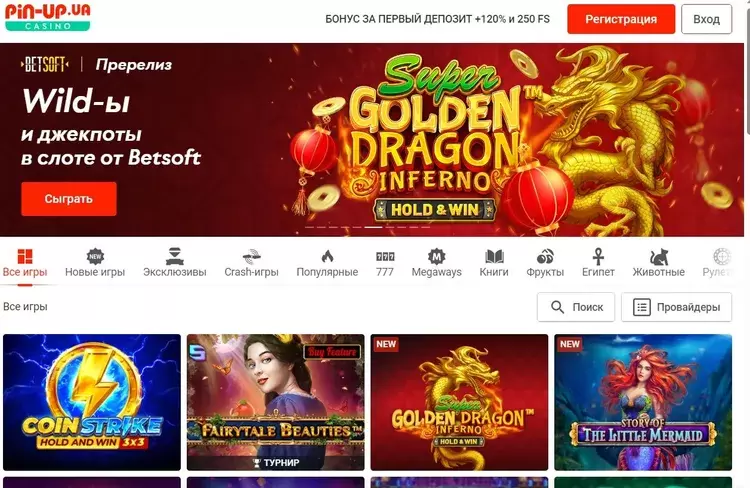Viewport: 750px width, 488px height.
Task: Select the Все игры category icon
Action: [25, 256]
